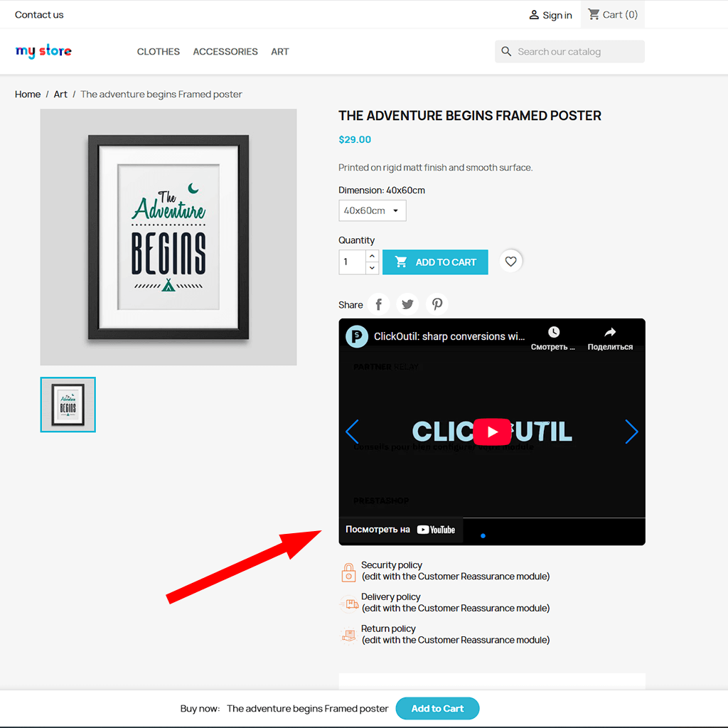Click the Sign in link
Image resolution: width=728 pixels, height=728 pixels.
click(551, 15)
